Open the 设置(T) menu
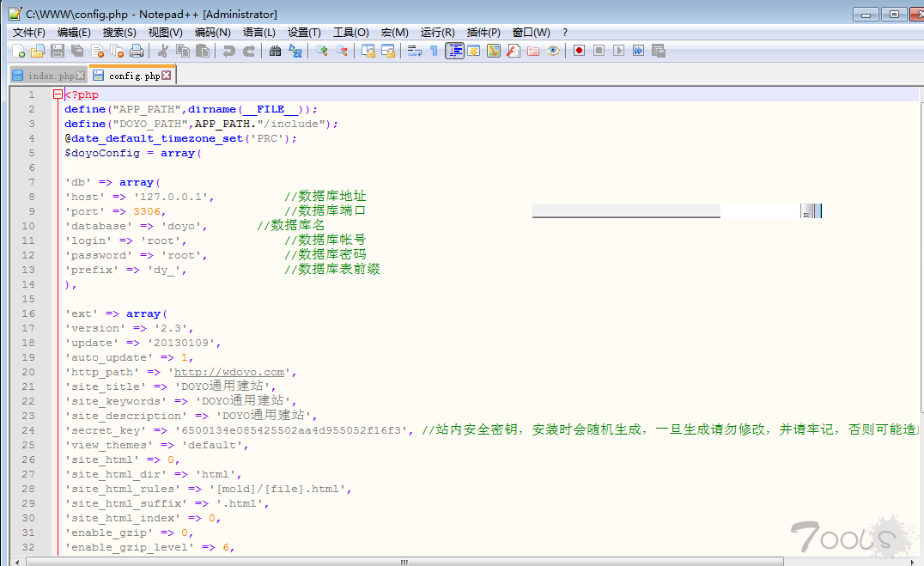This screenshot has height=566, width=924. tap(305, 33)
